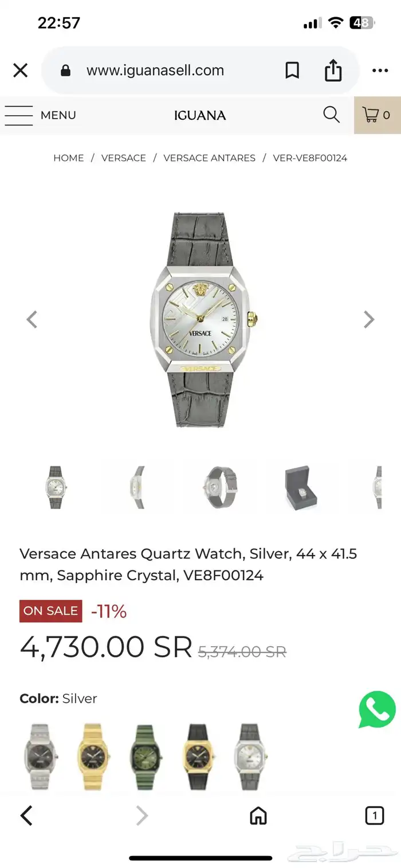This screenshot has height=868, width=401.
Task: Open the hamburger MENU
Action: tap(40, 115)
